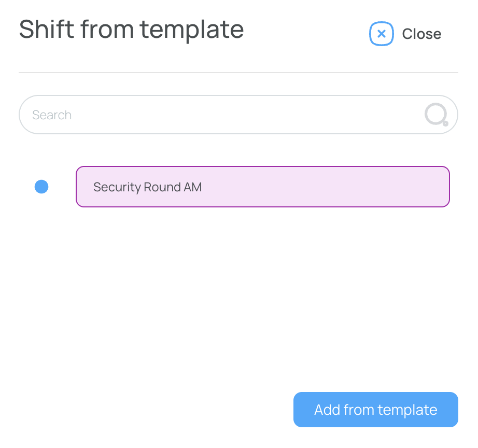Run the search via the magnifier icon
This screenshot has width=478, height=448.
point(436,115)
